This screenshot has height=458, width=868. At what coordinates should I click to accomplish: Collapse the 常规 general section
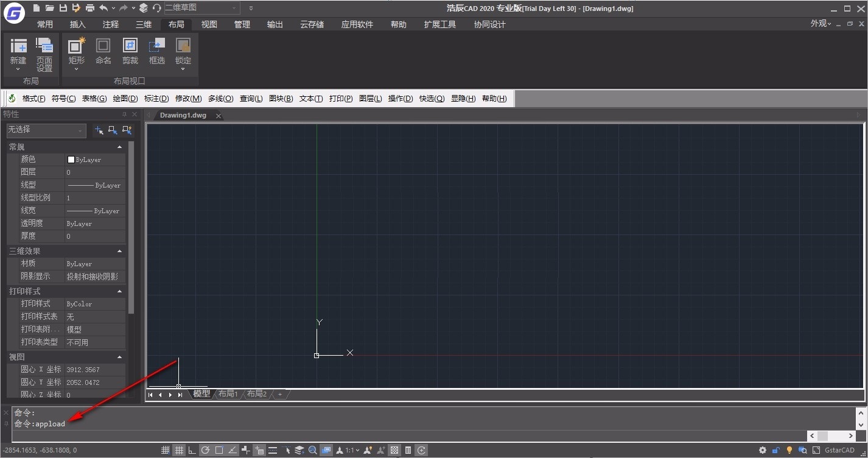119,147
